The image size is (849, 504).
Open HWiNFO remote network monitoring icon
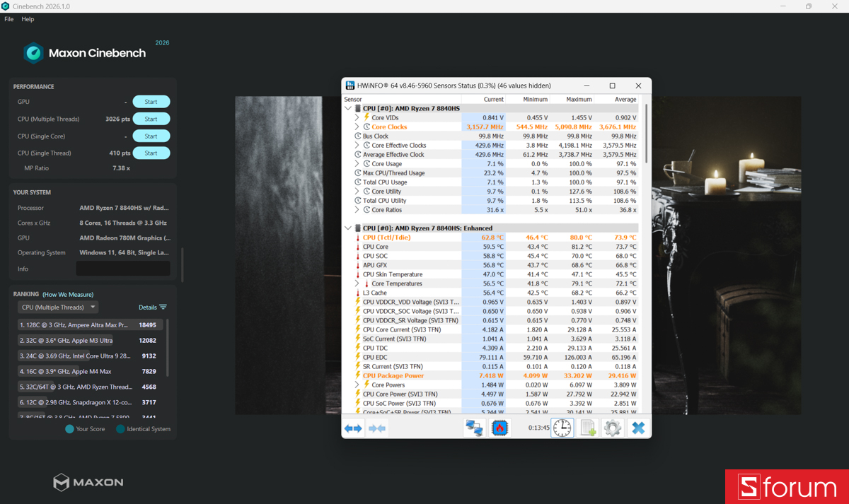[474, 428]
